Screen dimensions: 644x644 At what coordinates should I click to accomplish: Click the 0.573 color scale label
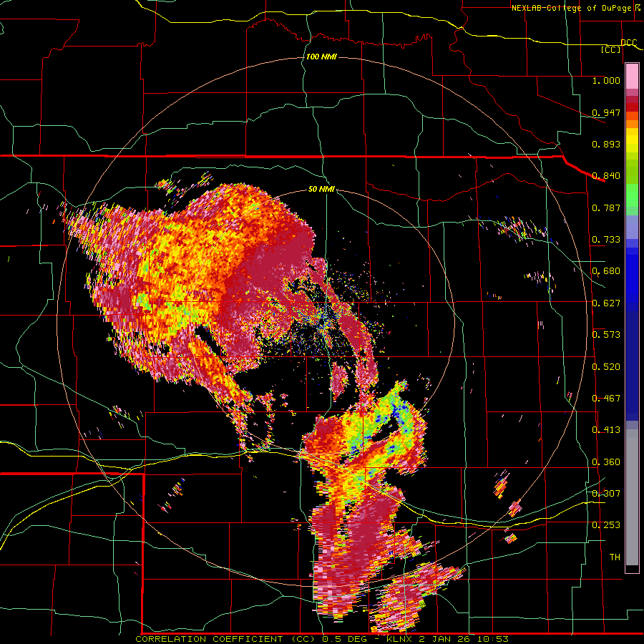point(606,335)
